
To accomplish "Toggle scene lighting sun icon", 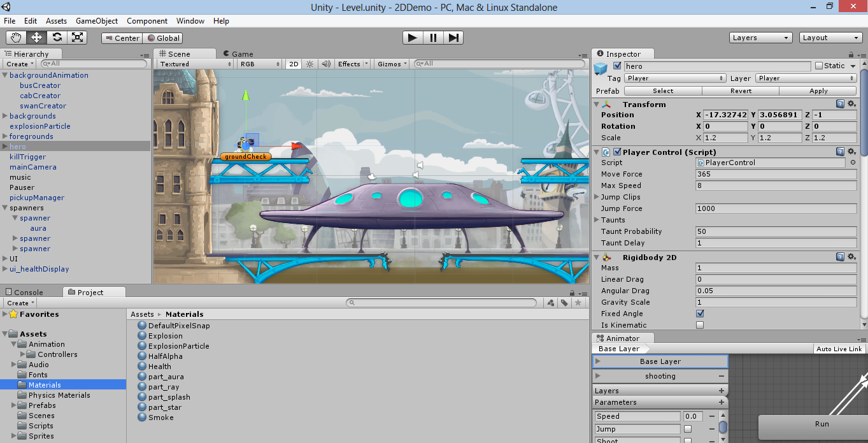I will [x=310, y=64].
